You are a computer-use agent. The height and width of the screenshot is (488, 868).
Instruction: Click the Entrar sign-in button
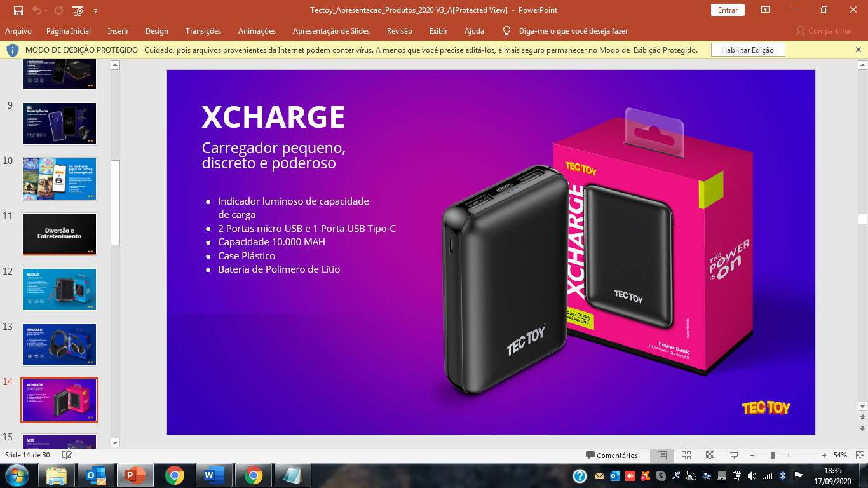(728, 10)
